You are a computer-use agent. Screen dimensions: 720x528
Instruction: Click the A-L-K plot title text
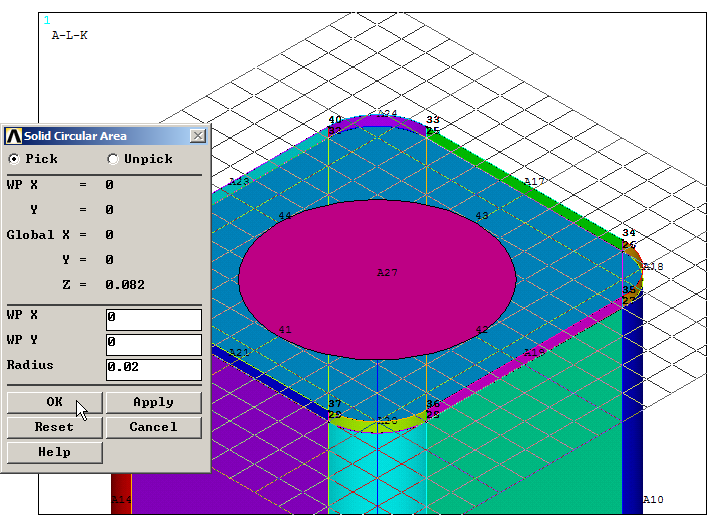tap(69, 35)
